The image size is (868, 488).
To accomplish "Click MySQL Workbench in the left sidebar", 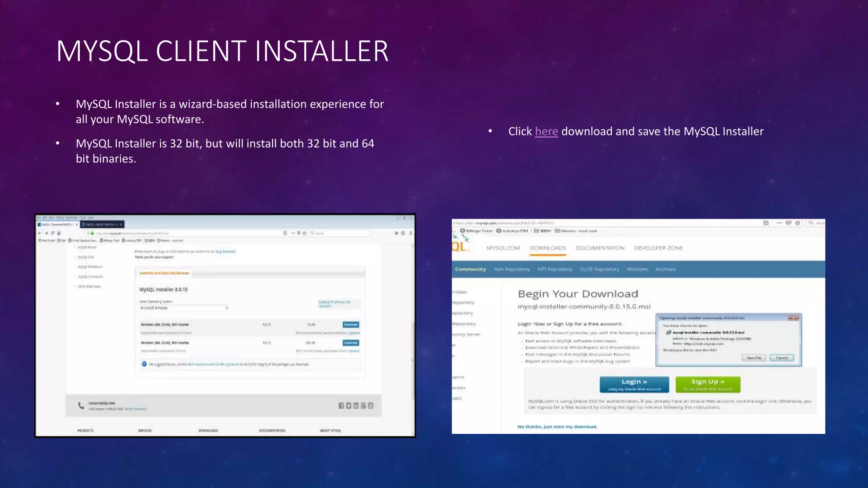I will (x=90, y=267).
